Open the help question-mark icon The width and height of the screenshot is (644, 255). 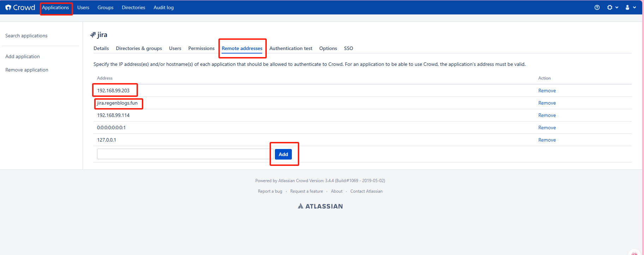coord(597,7)
